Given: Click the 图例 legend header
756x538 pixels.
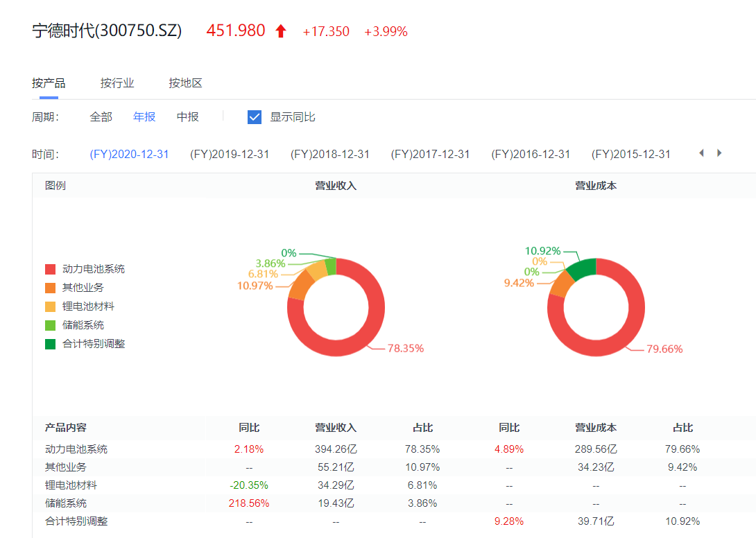Looking at the screenshot, I should (x=55, y=186).
